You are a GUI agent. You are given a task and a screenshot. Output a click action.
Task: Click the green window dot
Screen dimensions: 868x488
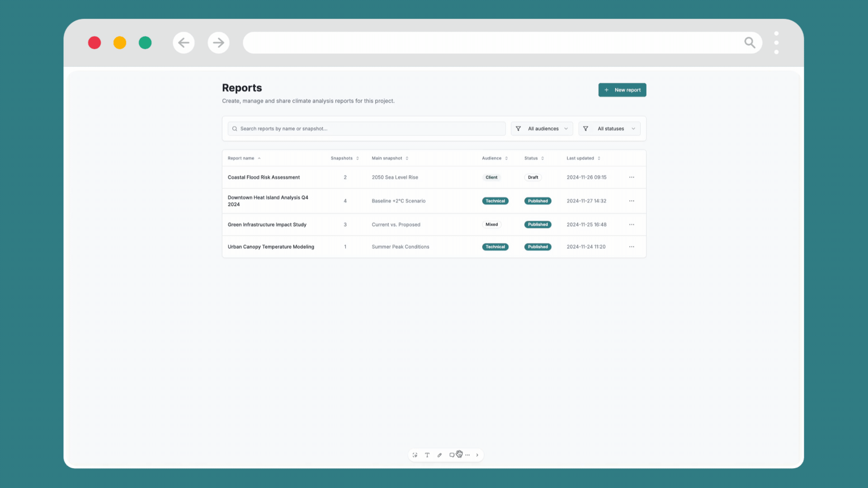[x=145, y=43]
